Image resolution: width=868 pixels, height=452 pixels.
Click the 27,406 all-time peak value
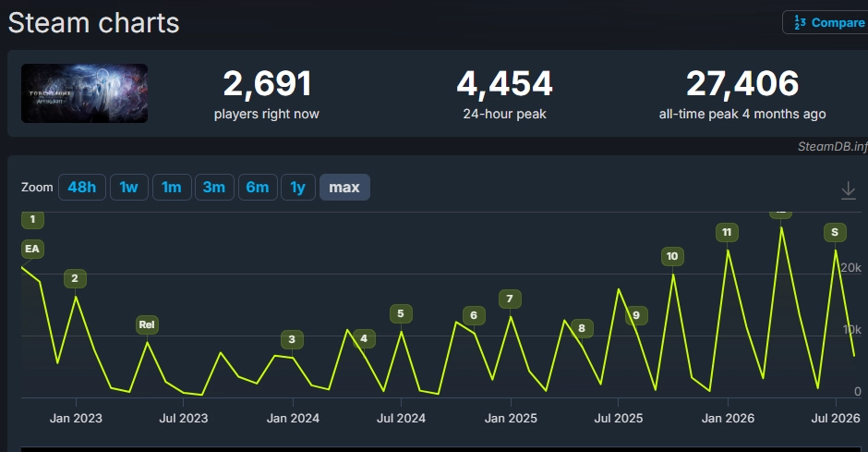(x=742, y=83)
